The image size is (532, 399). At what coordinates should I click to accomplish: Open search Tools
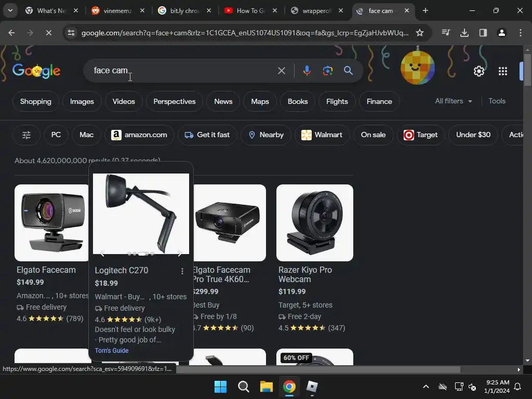point(497,101)
